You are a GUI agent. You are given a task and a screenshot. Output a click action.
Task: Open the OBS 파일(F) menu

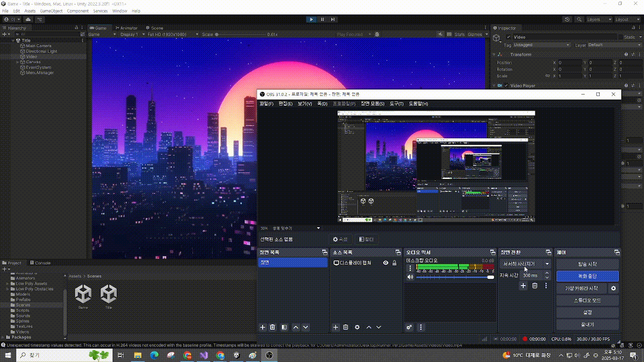pos(267,104)
